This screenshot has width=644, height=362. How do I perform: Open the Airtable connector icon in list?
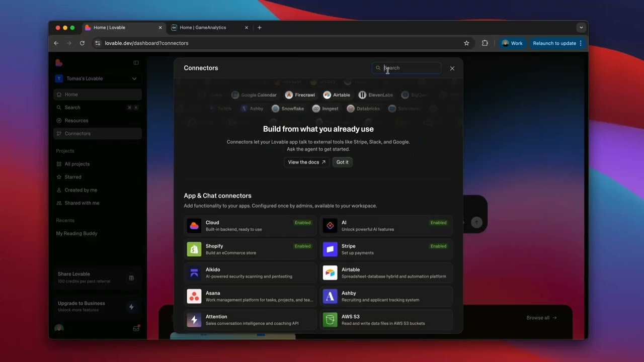pyautogui.click(x=330, y=273)
